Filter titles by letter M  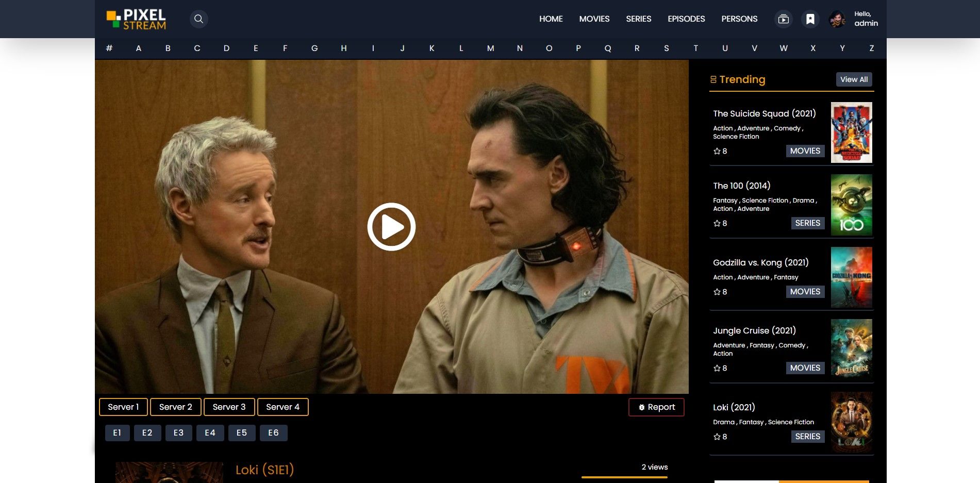490,48
